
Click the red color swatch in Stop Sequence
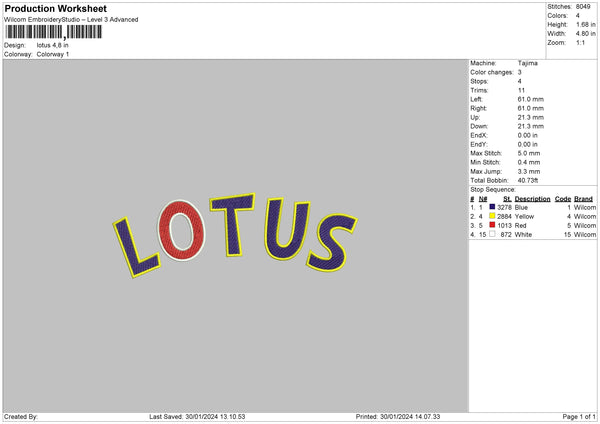[x=492, y=225]
